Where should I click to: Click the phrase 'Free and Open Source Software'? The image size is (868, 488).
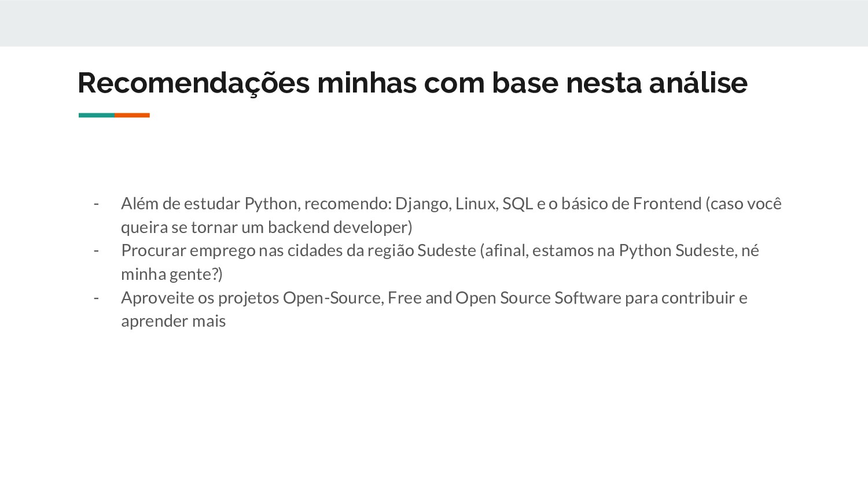point(505,298)
